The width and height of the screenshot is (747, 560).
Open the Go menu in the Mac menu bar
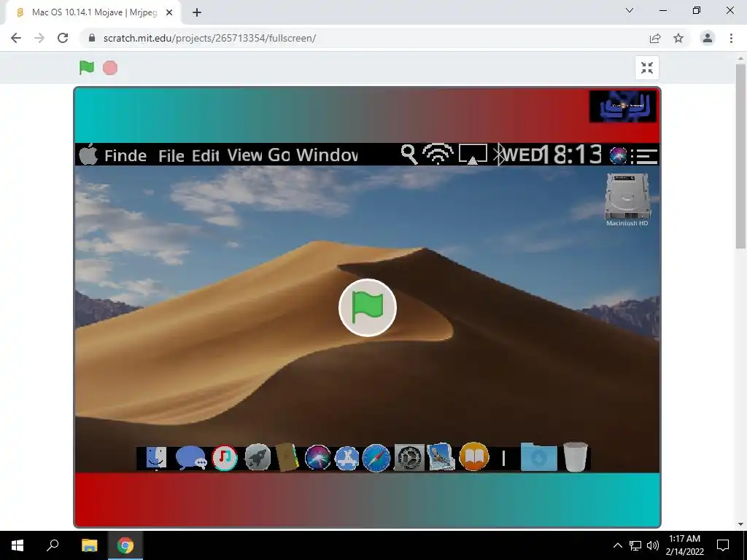point(279,155)
